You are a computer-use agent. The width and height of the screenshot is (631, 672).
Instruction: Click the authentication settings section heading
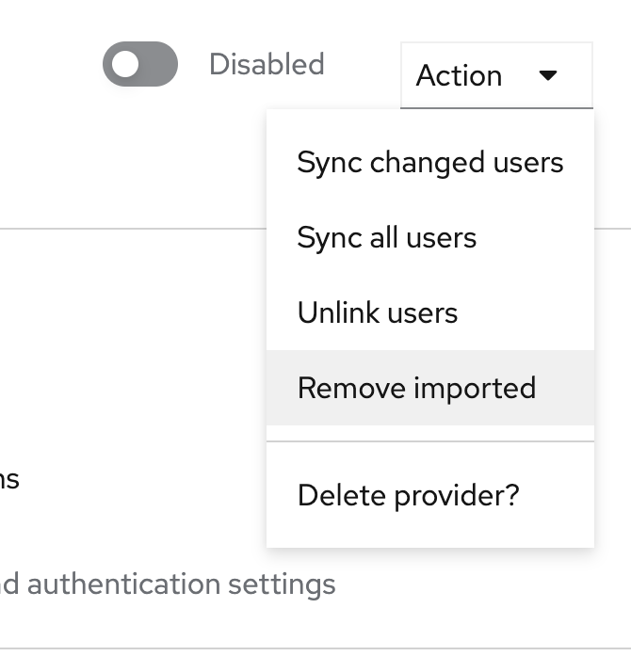tap(168, 584)
